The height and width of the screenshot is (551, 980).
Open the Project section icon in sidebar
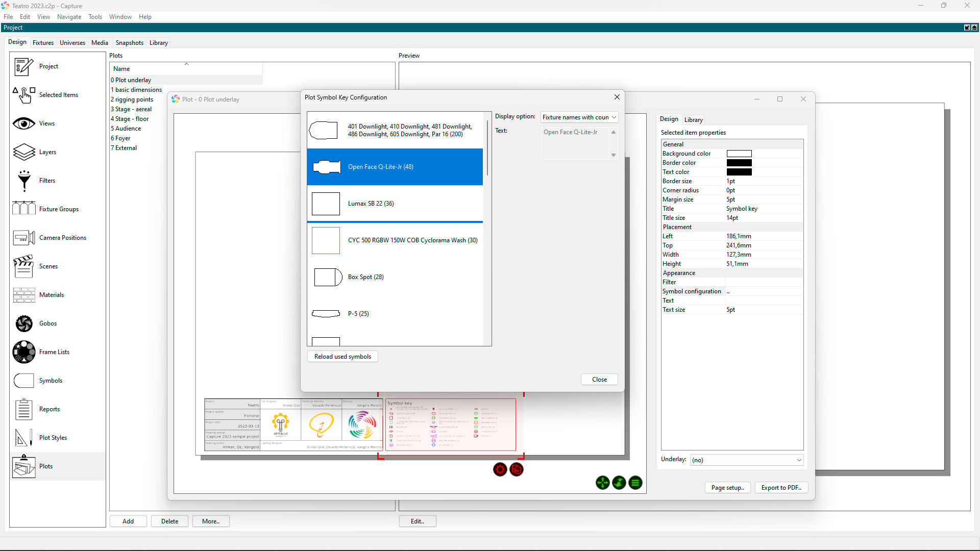pyautogui.click(x=23, y=66)
